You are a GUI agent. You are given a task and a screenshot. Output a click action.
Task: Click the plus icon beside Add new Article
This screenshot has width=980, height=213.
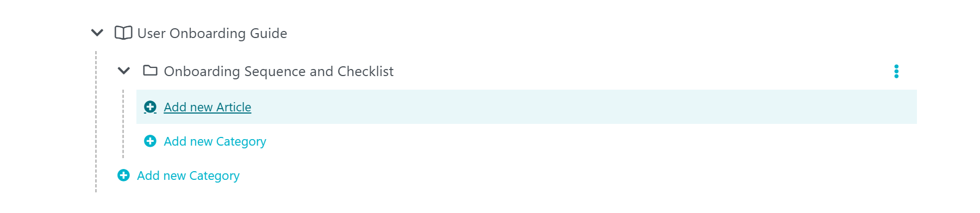(x=150, y=107)
